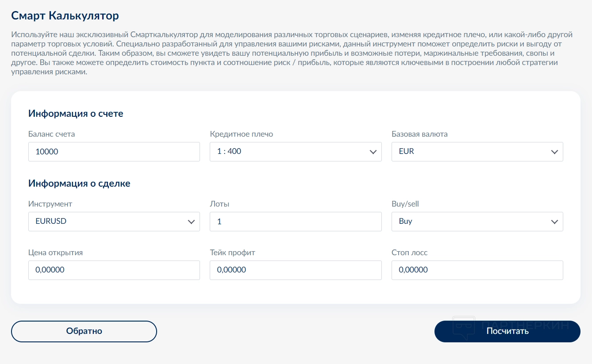Expand the Buy/sell direction dropdown
The width and height of the screenshot is (592, 364).
(477, 222)
